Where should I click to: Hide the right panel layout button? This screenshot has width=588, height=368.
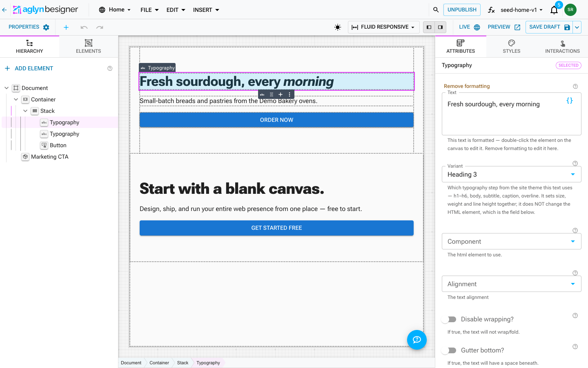click(440, 27)
